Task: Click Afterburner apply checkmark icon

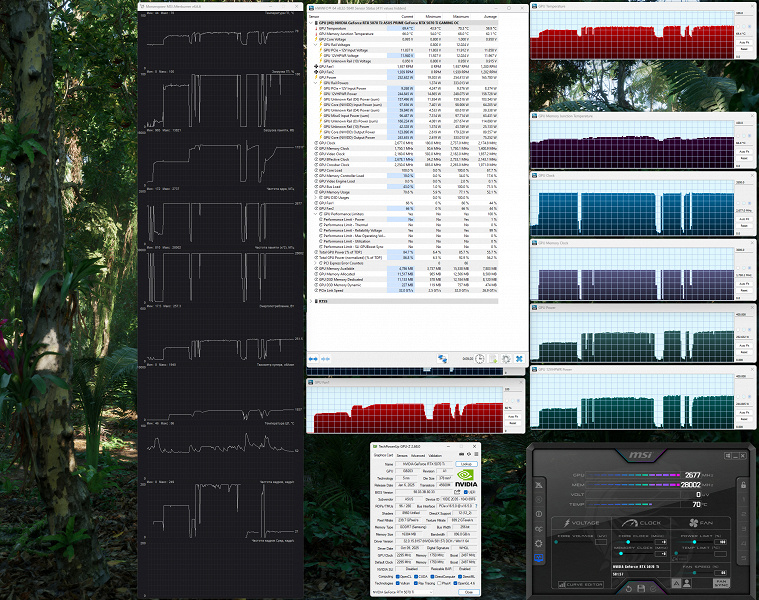Action: tap(653, 588)
